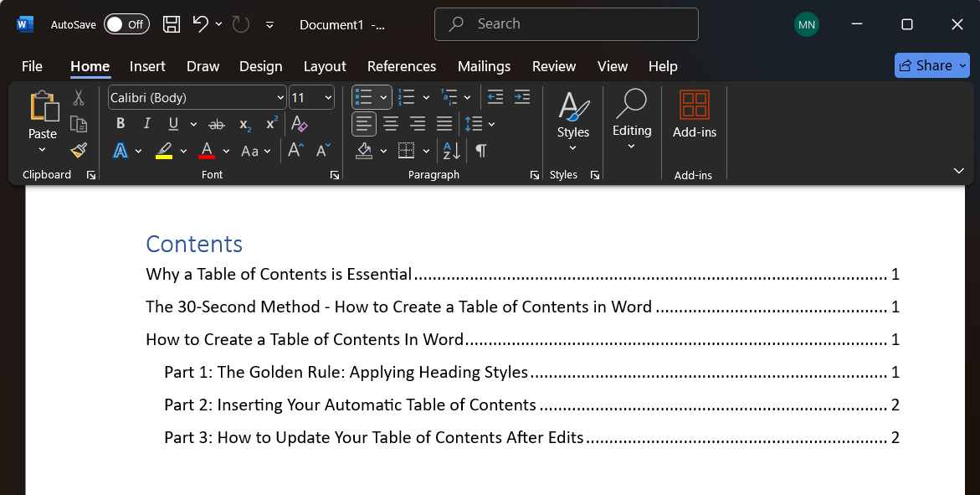Toggle the show paragraph marks icon

(x=480, y=151)
